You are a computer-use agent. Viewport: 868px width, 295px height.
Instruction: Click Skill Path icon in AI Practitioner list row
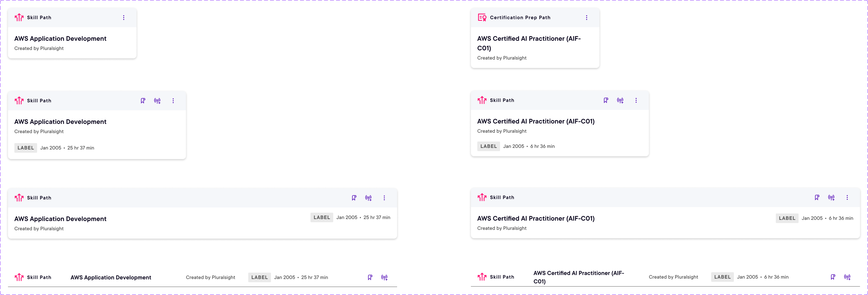point(482,277)
